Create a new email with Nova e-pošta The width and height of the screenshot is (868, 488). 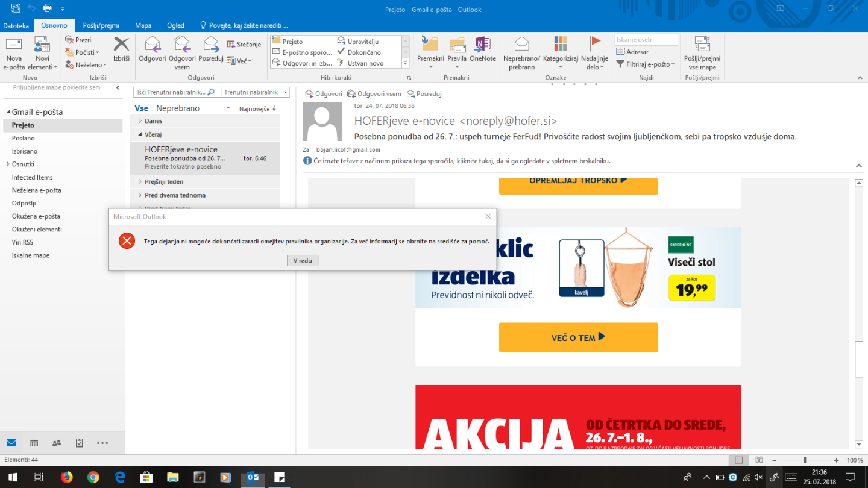(14, 54)
